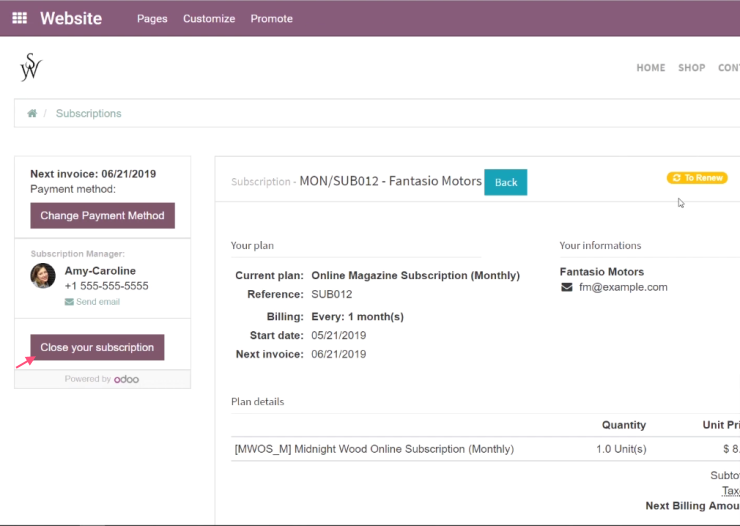Click the Quantity column header
740x526 pixels.
[x=623, y=425]
